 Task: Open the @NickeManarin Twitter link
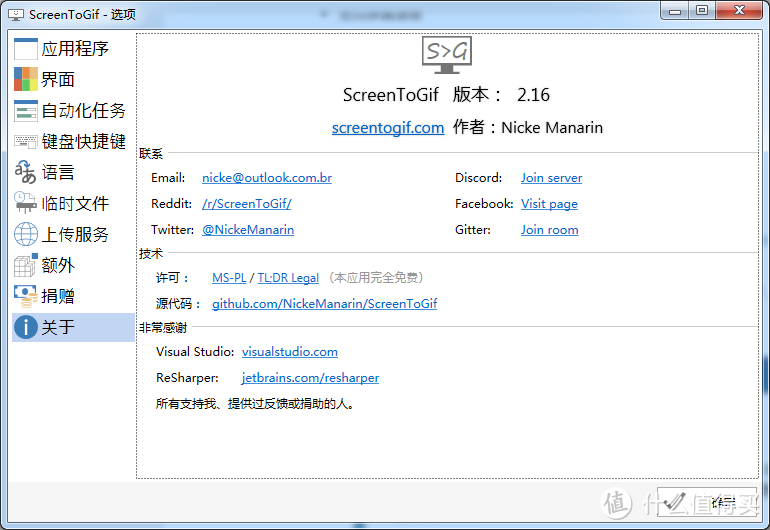tap(248, 230)
